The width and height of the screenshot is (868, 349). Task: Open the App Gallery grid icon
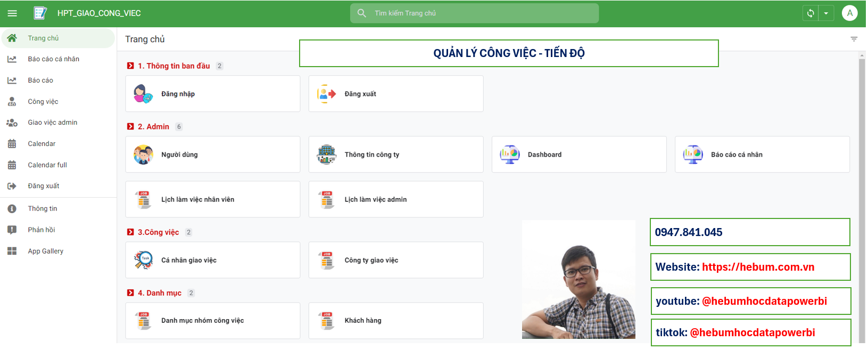point(12,251)
